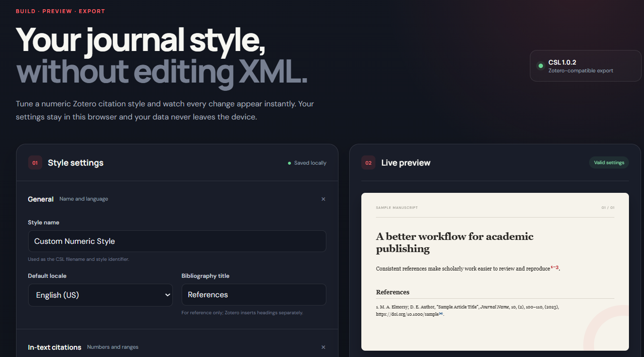The width and height of the screenshot is (644, 357).
Task: Click the superscript citation 1–3 in preview
Action: 555,267
